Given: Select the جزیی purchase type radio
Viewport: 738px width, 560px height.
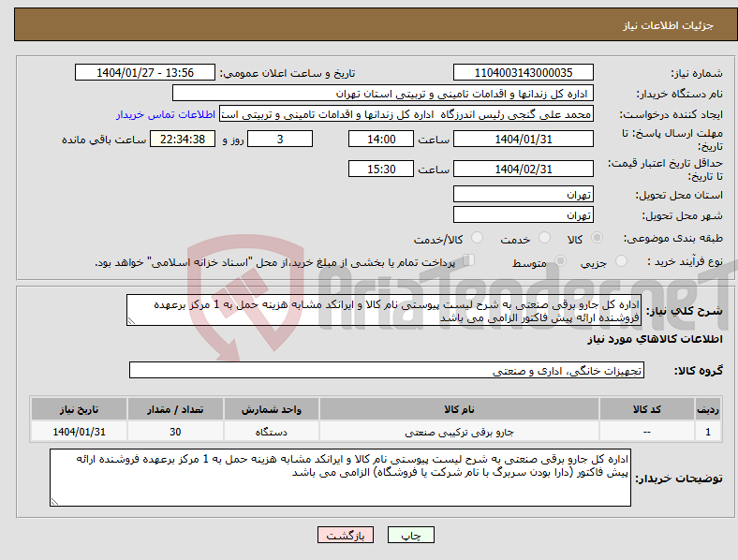Looking at the screenshot, I should [x=621, y=261].
